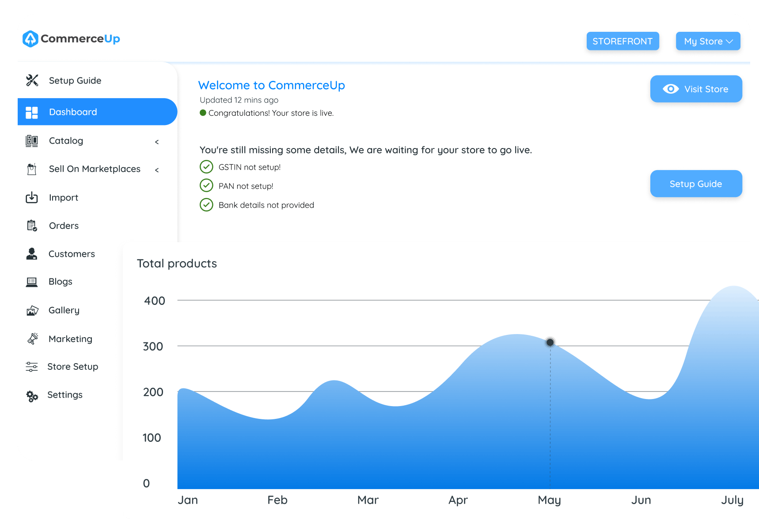Click the Setup Guide tools icon in sidebar
759x532 pixels.
tap(32, 80)
